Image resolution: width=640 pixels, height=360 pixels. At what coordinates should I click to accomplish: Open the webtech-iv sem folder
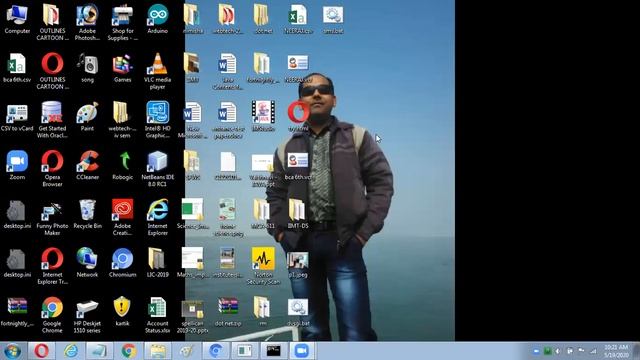coord(122,120)
